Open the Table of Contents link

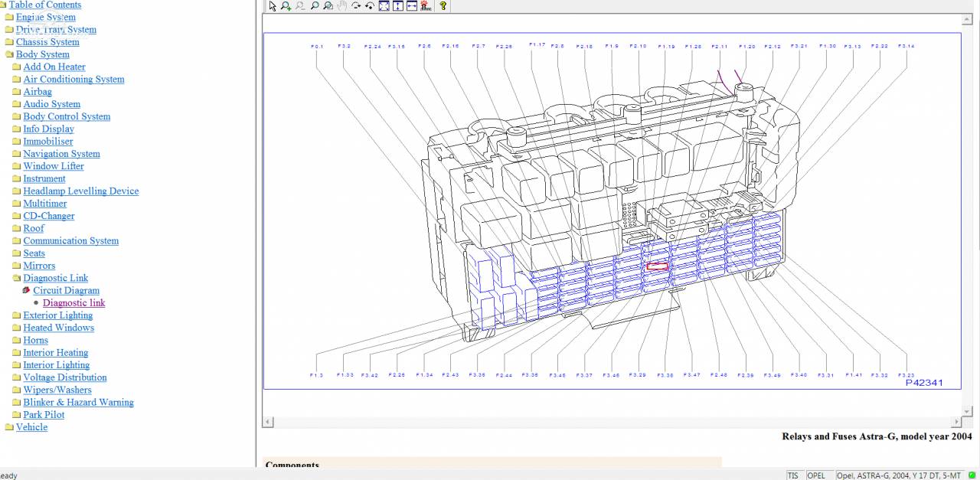point(44,5)
